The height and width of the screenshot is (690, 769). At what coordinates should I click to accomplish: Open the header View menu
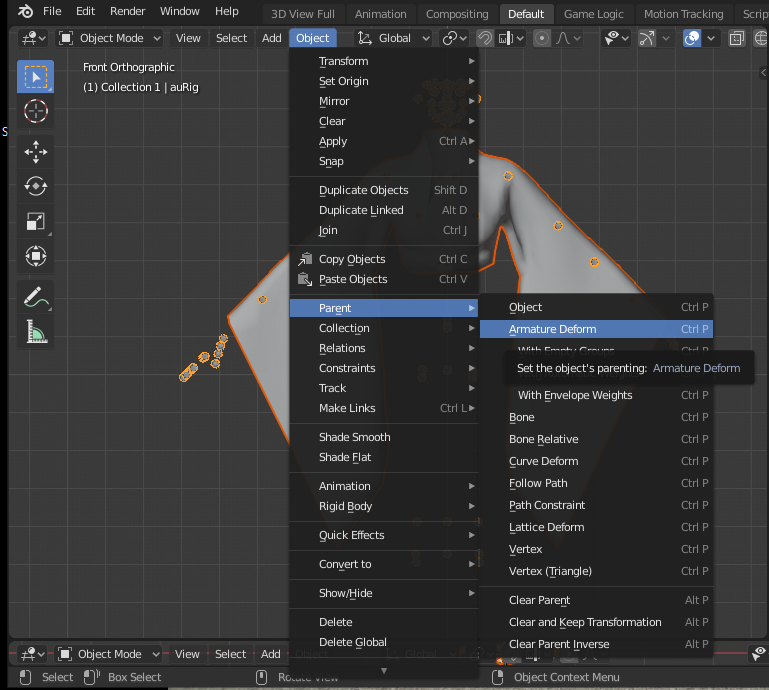(x=188, y=38)
